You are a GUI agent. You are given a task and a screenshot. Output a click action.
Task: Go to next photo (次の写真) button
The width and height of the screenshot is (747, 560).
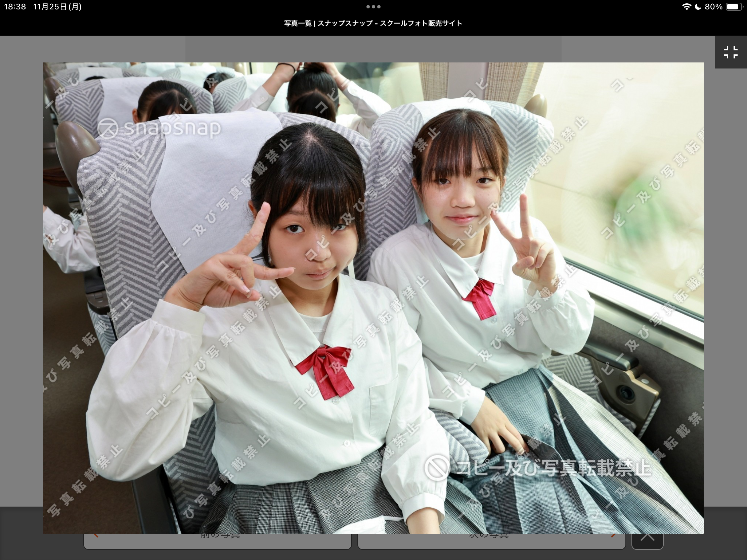(x=490, y=541)
